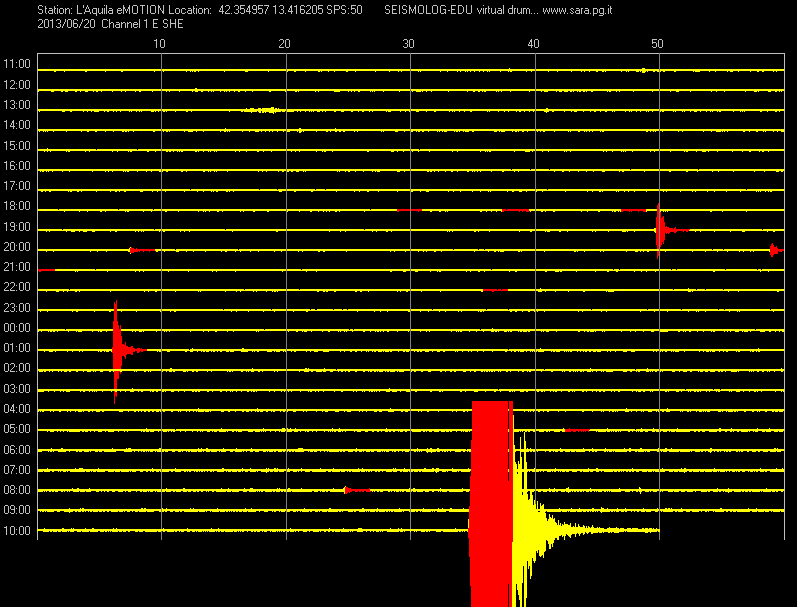Click the red marker on 05:00 trace
Image resolution: width=797 pixels, height=607 pixels.
[x=576, y=430]
